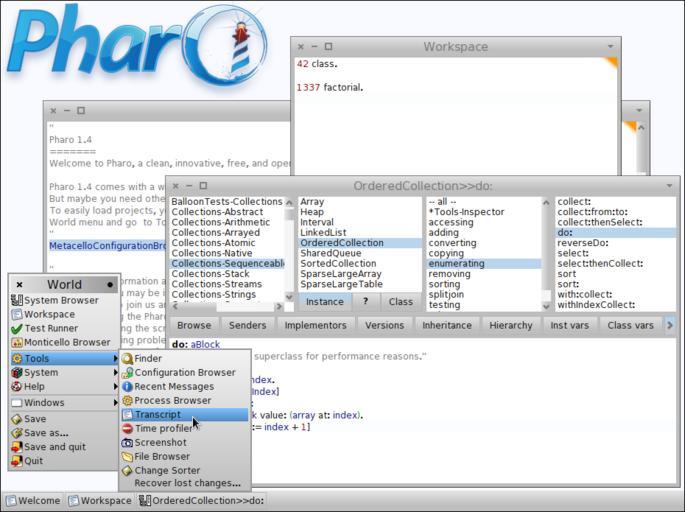
Task: Click the Recent Messages icon
Action: [127, 387]
